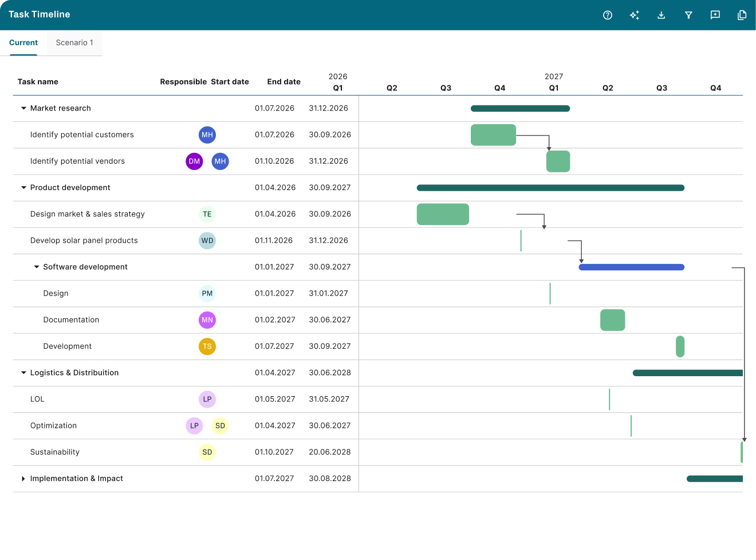Open the AI sparkle assistant icon

point(635,15)
